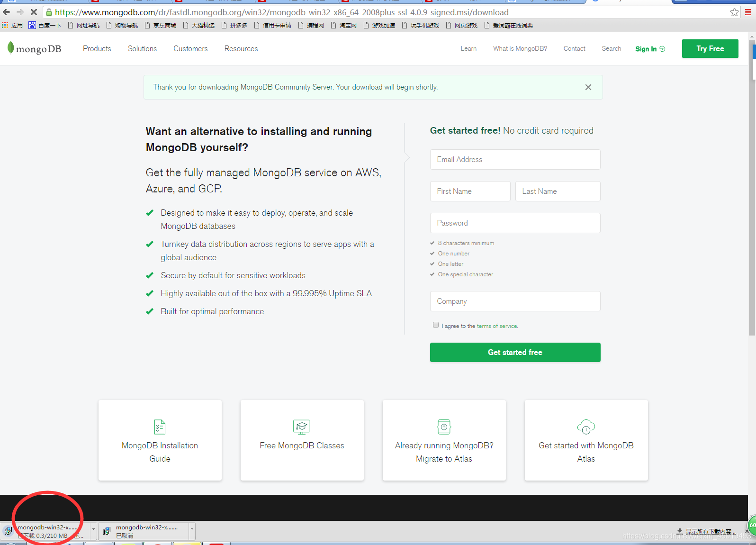Open the 淘宝网 bookmark
Screen dimensions: 756x545
point(344,25)
